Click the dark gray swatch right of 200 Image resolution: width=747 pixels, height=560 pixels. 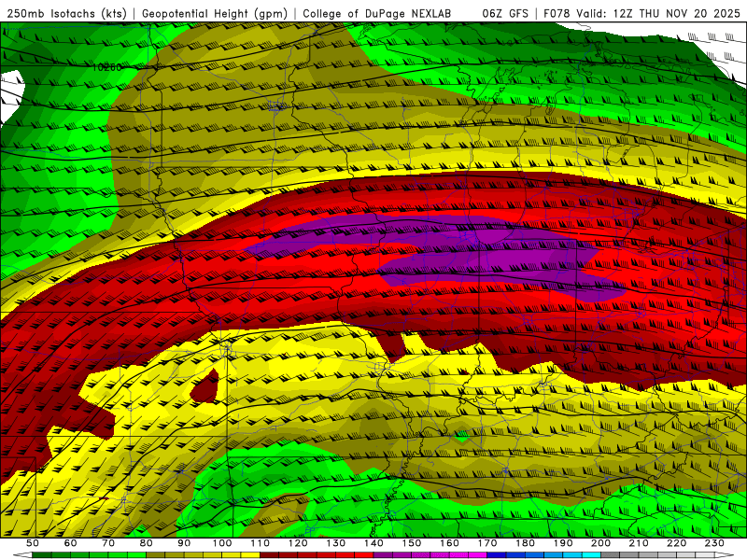pyautogui.click(x=611, y=554)
